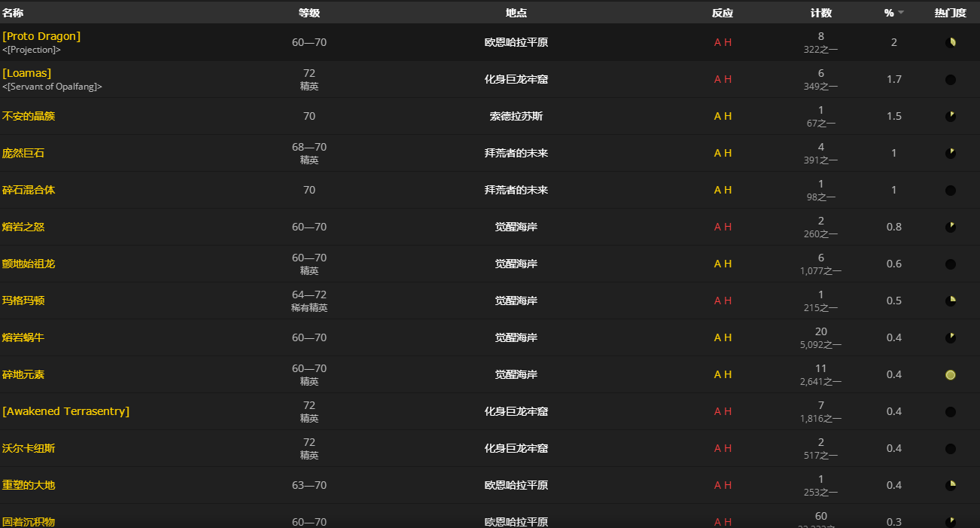This screenshot has width=980, height=528.
Task: Click the popularity pie icon for 熔岩之怒
Action: (950, 227)
